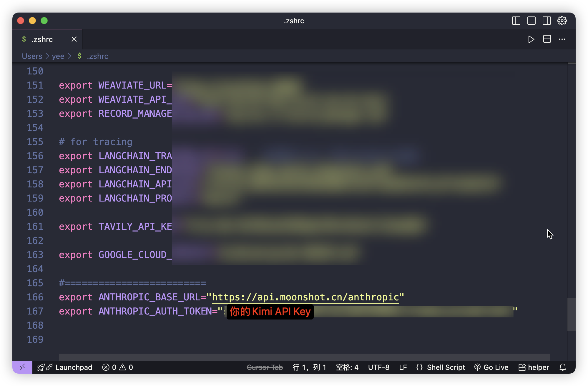
Task: Toggle the primary side bar layout icon
Action: 516,21
